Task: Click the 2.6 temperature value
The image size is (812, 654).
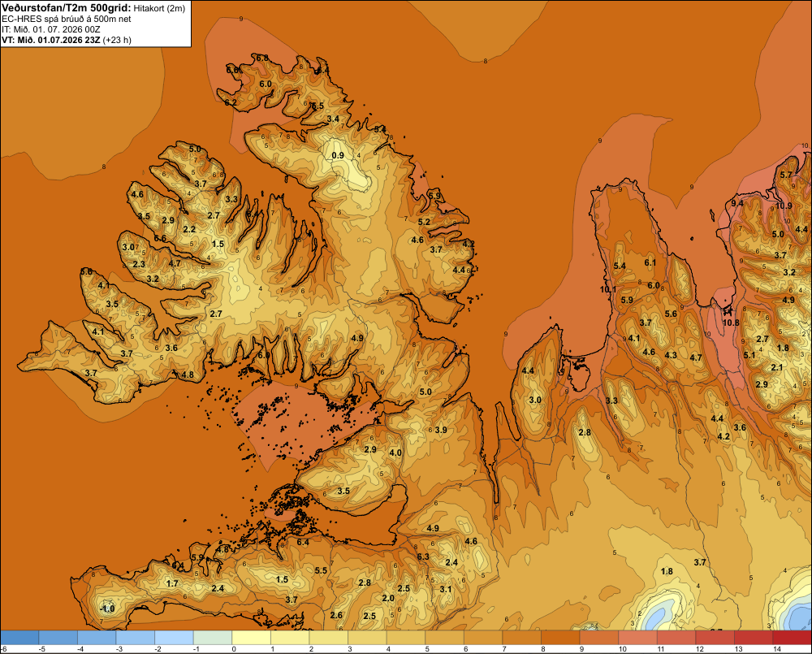Action: point(336,615)
